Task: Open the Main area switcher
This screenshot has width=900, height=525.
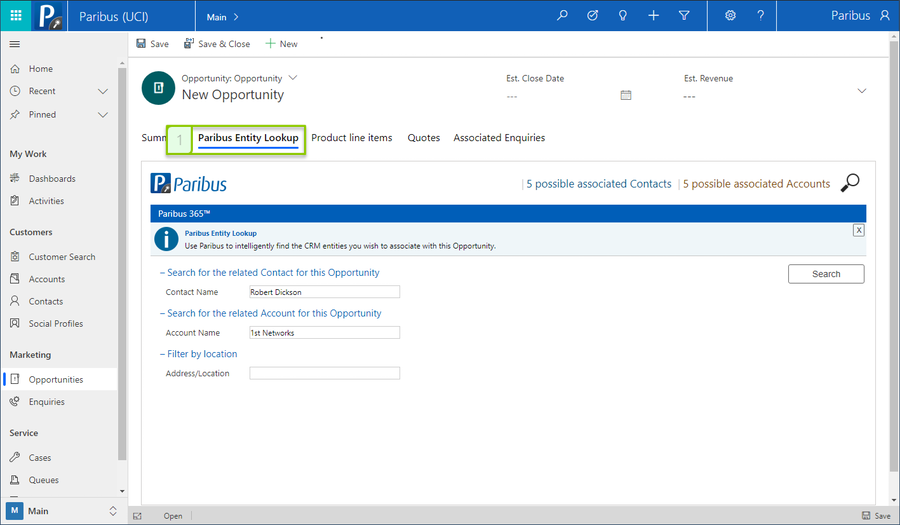Action: pos(62,511)
